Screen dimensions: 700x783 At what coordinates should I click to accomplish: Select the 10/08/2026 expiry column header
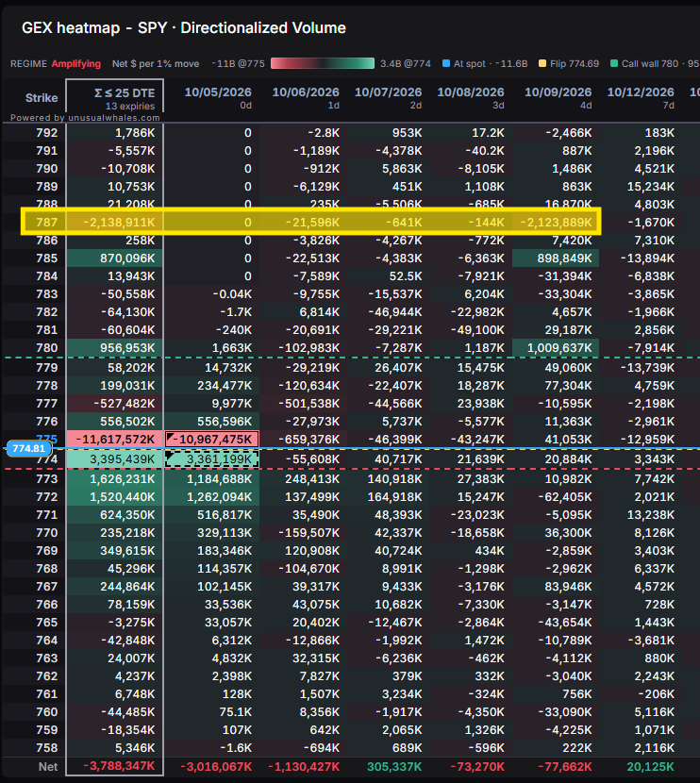pyautogui.click(x=471, y=98)
